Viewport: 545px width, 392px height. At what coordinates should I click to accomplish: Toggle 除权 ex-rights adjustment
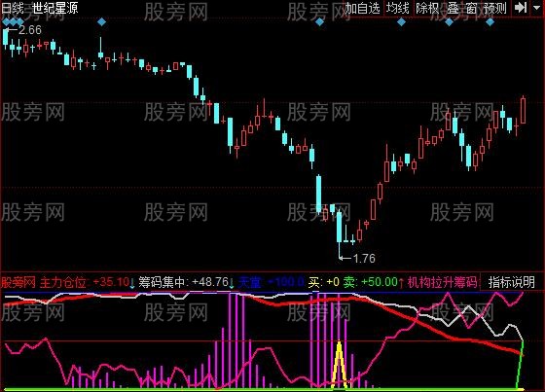pos(427,8)
